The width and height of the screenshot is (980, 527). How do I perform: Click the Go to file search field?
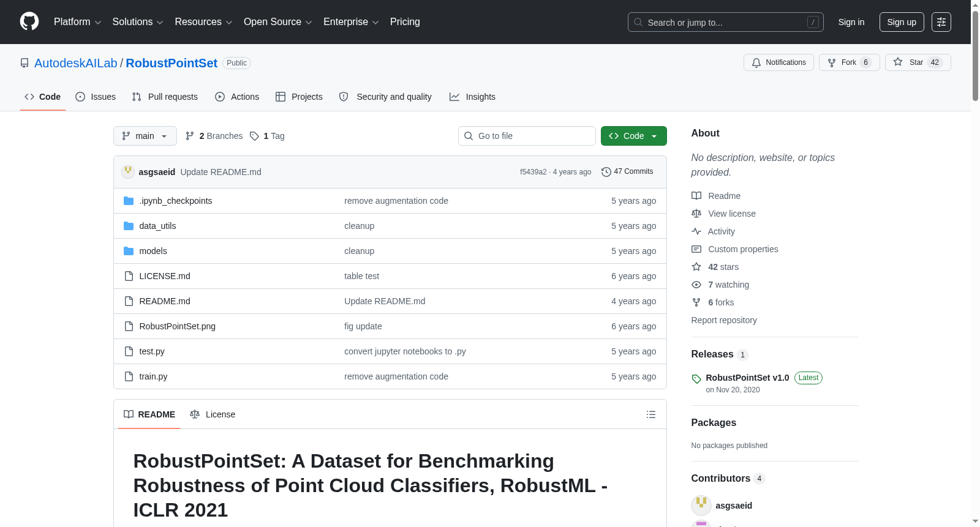(527, 136)
